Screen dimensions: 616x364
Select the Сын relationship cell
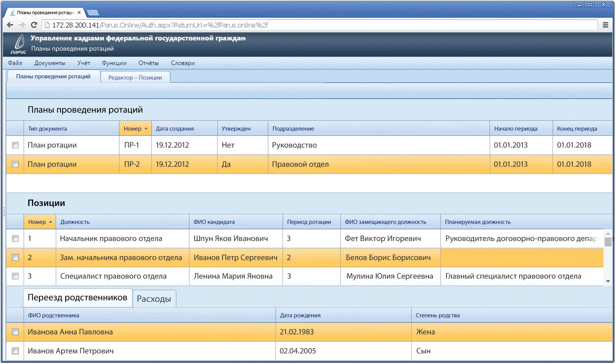(x=512, y=351)
